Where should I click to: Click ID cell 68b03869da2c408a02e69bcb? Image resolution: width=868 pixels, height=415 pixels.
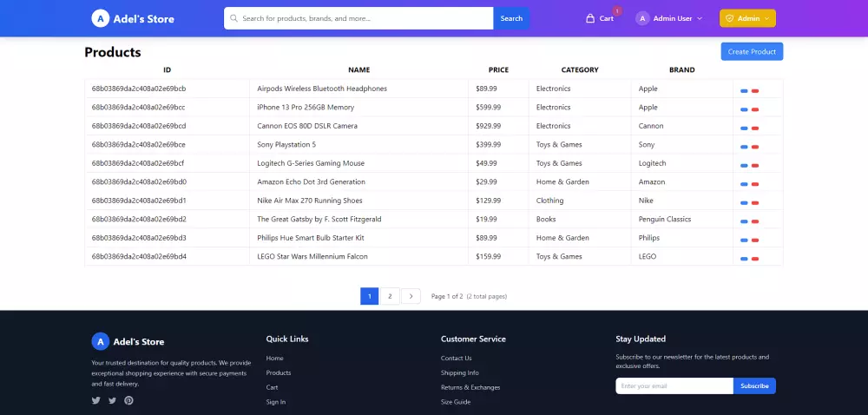click(x=139, y=89)
